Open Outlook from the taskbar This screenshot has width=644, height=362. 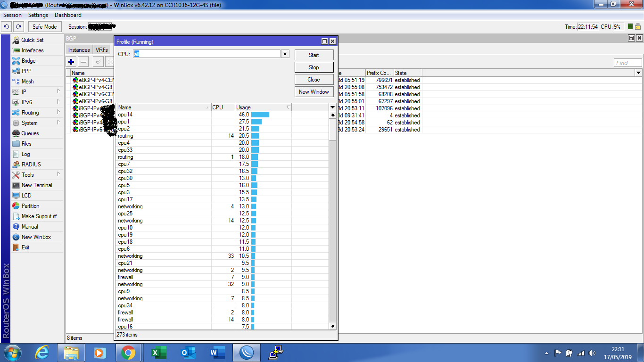pyautogui.click(x=187, y=353)
